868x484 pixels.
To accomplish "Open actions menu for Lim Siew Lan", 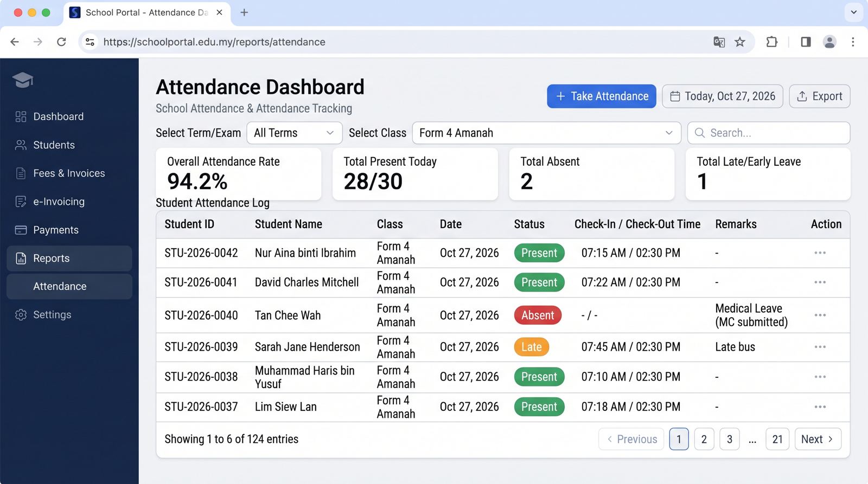I will pos(820,407).
